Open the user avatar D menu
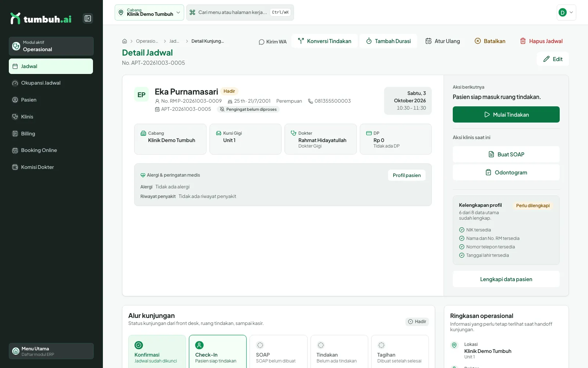The height and width of the screenshot is (368, 588). [x=566, y=13]
